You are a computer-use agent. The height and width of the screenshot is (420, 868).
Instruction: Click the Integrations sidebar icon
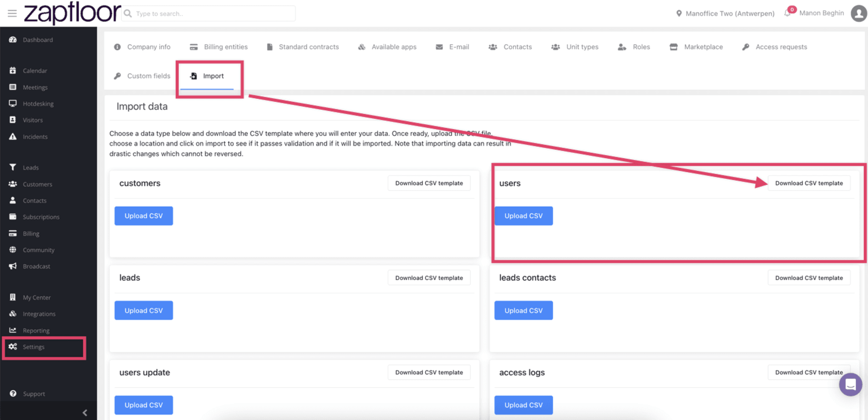(13, 314)
